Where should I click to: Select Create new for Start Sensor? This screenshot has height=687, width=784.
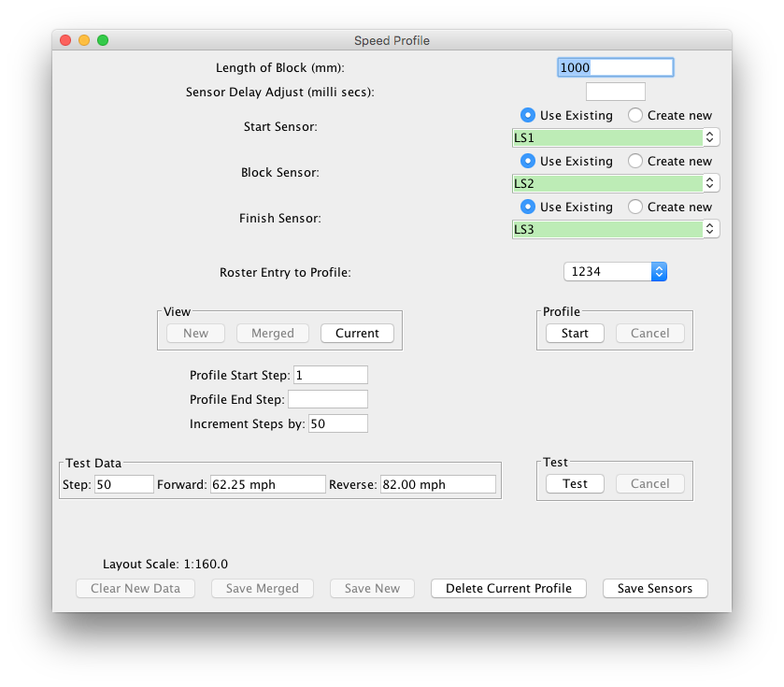(x=635, y=115)
